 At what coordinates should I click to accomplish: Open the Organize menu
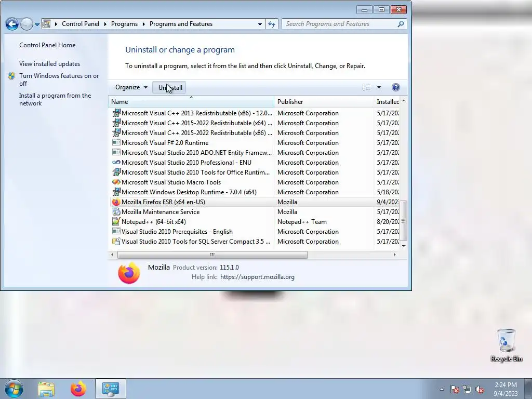(131, 87)
